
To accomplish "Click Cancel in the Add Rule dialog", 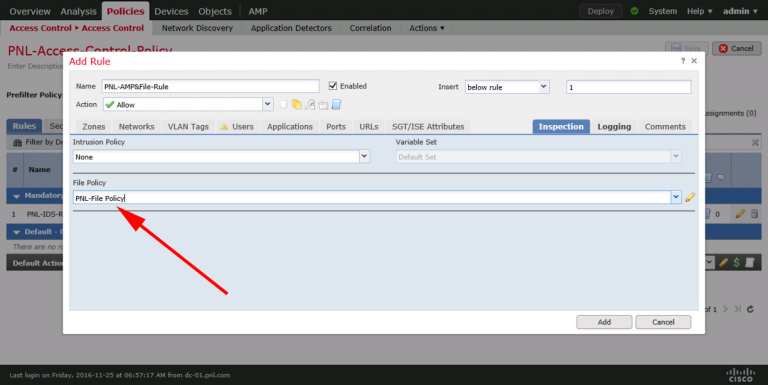I will [663, 322].
